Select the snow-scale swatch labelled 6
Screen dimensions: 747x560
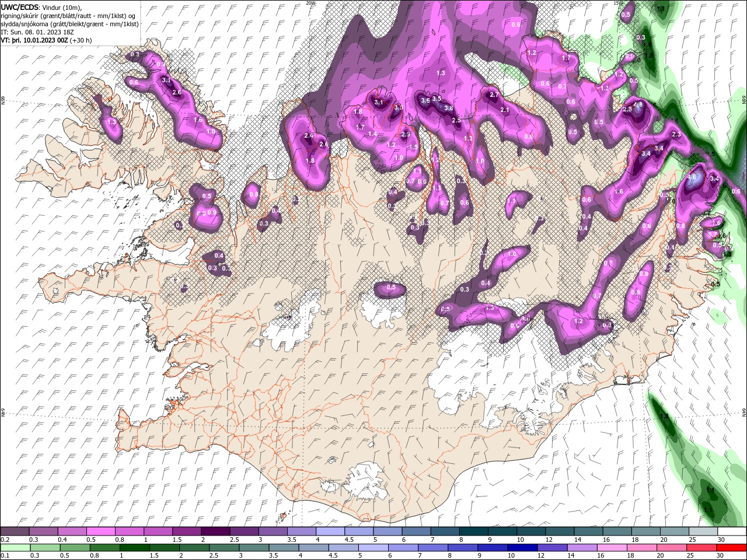point(416,531)
